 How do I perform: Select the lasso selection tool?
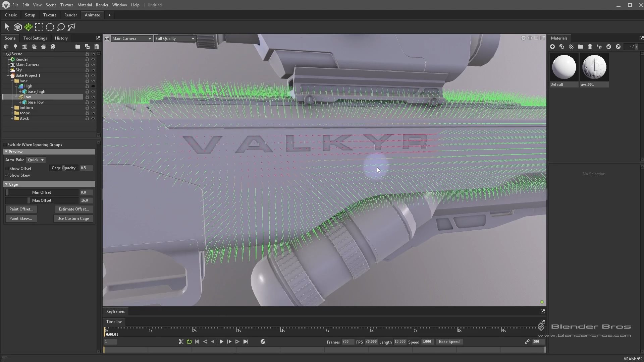pos(61,27)
